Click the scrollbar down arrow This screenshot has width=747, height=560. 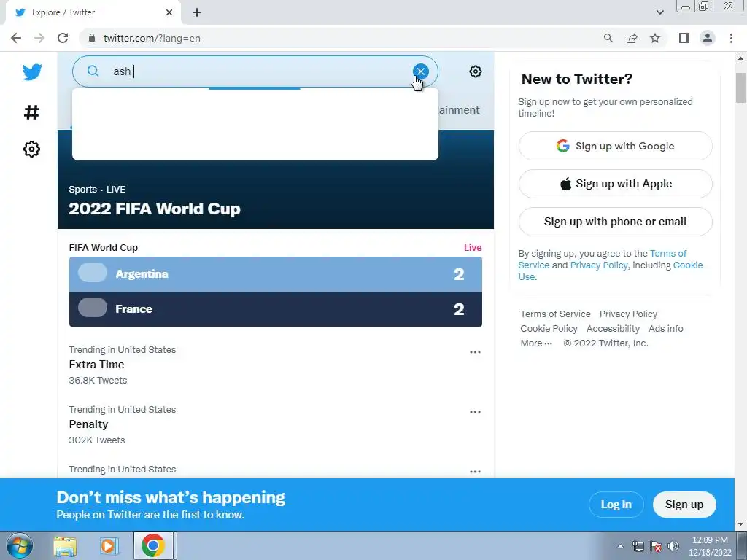pyautogui.click(x=740, y=524)
